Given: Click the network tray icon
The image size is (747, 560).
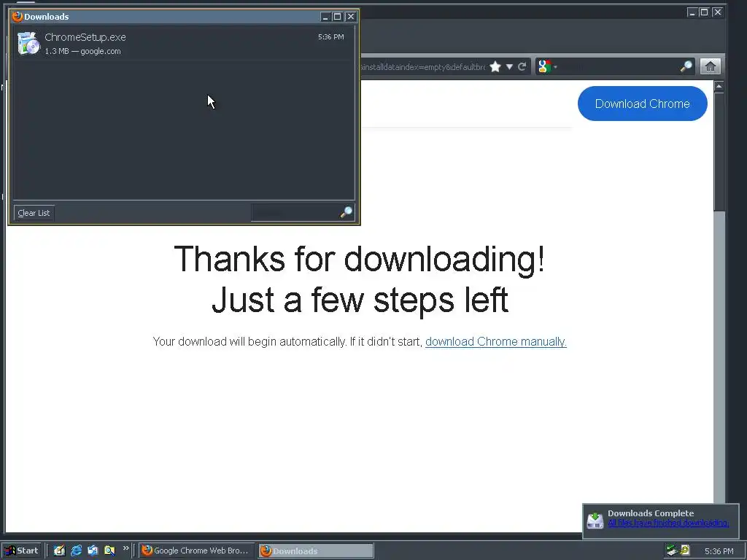Looking at the screenshot, I should [672, 551].
